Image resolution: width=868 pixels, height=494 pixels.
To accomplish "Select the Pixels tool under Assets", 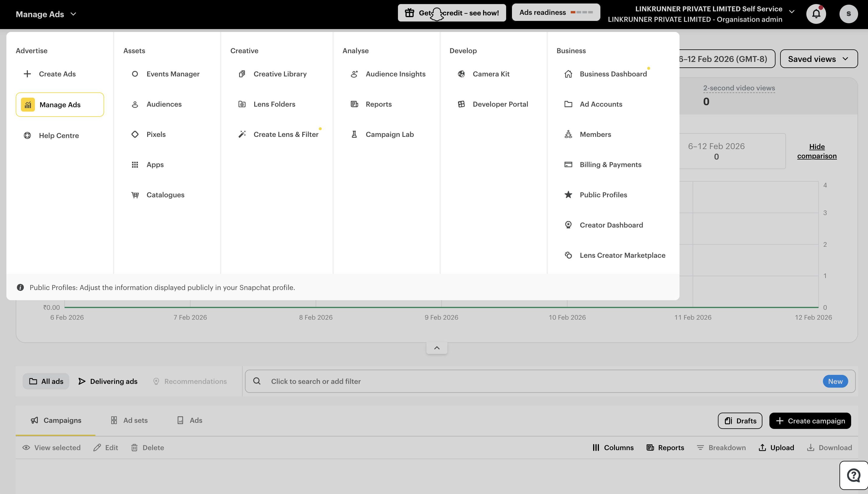I will point(156,134).
